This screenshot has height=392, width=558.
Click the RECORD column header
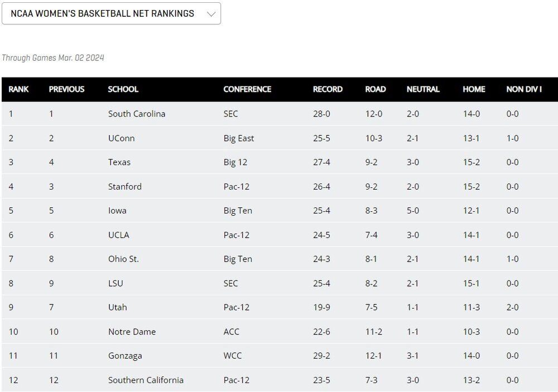point(328,89)
